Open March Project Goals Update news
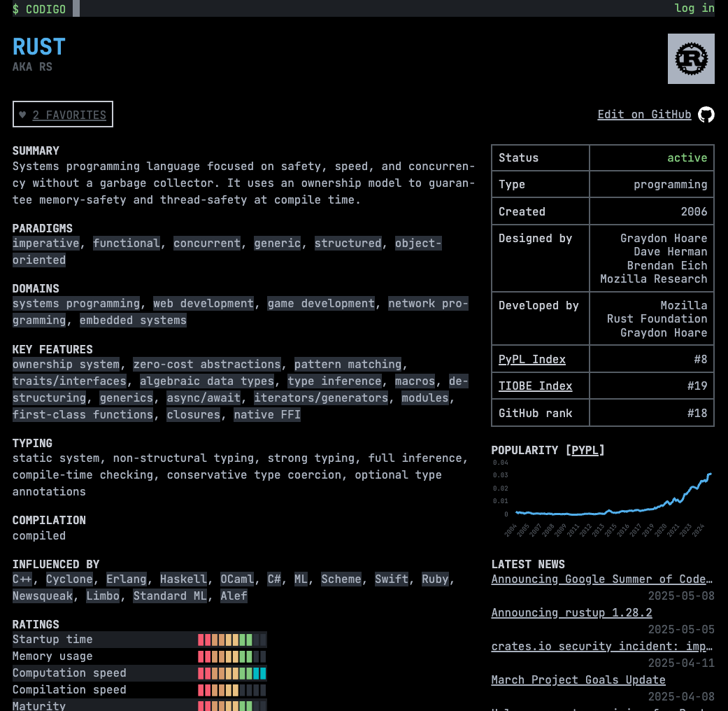 [x=578, y=680]
